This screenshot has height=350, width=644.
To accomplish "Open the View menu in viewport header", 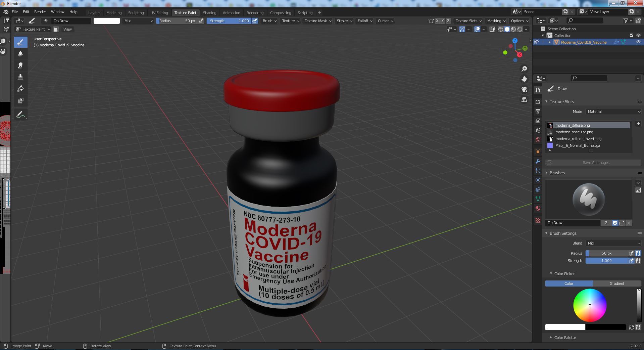I will (x=67, y=29).
